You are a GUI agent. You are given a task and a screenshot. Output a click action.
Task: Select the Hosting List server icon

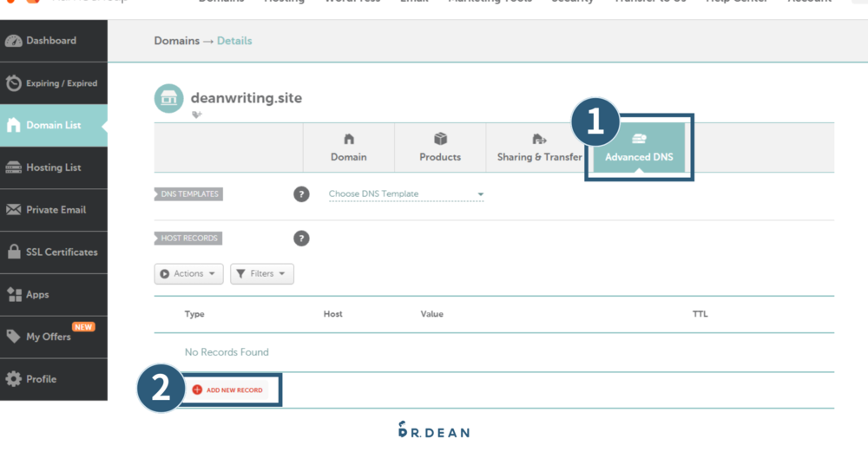coord(14,167)
